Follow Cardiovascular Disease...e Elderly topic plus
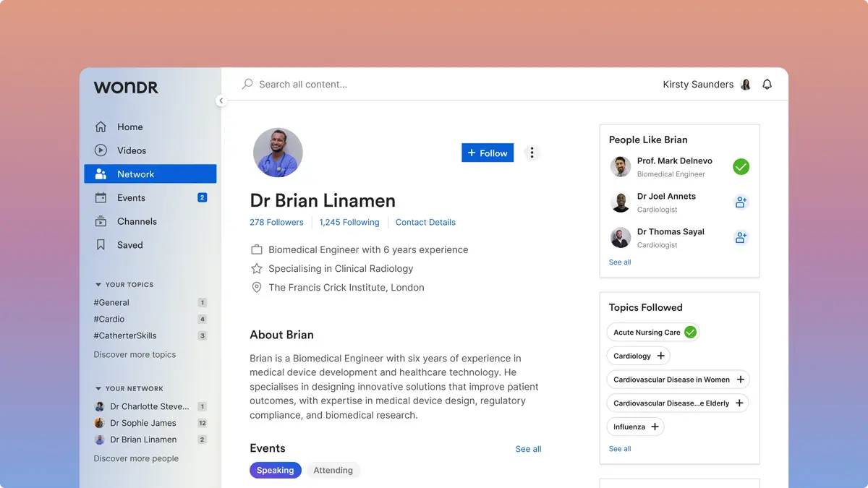The image size is (868, 488). [739, 403]
